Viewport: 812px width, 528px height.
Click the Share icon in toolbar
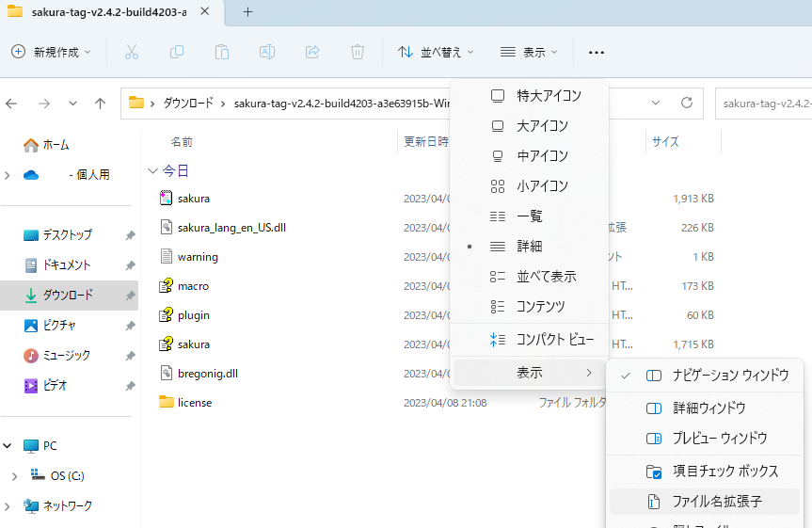[x=312, y=52]
